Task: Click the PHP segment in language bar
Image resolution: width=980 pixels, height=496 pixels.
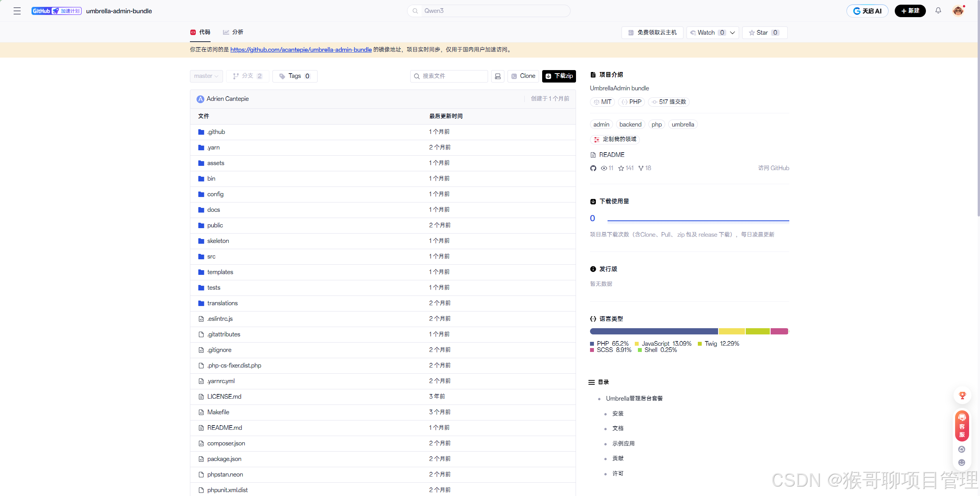Action: click(653, 331)
